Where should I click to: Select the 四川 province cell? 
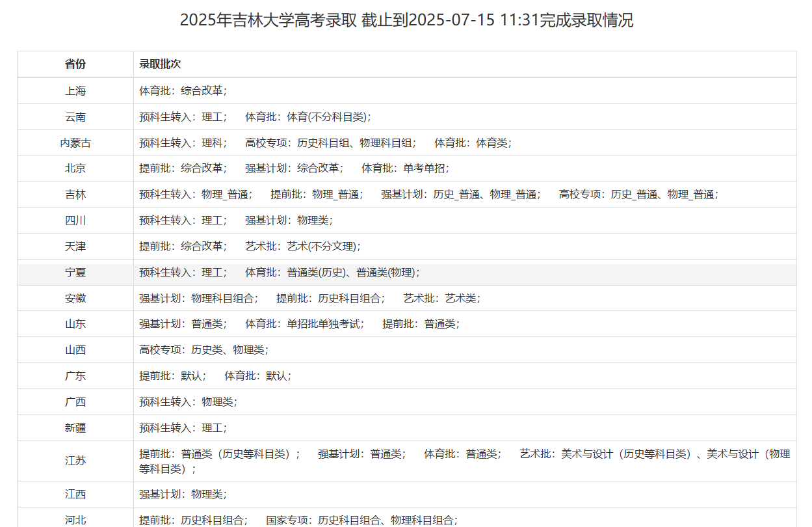point(75,221)
